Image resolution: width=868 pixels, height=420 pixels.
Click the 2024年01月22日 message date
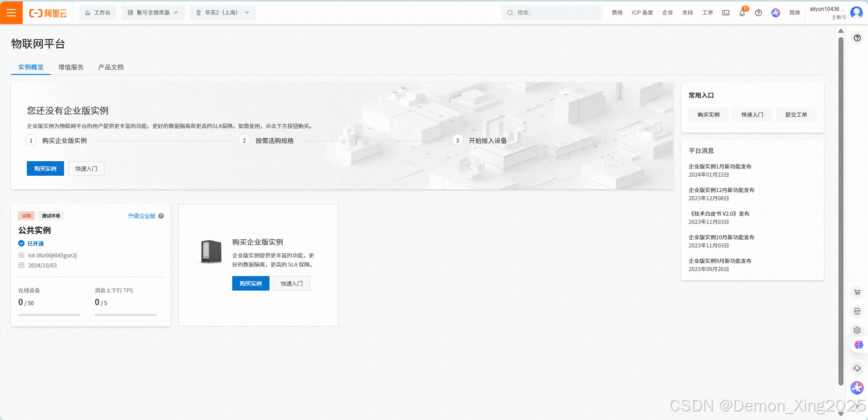[708, 175]
